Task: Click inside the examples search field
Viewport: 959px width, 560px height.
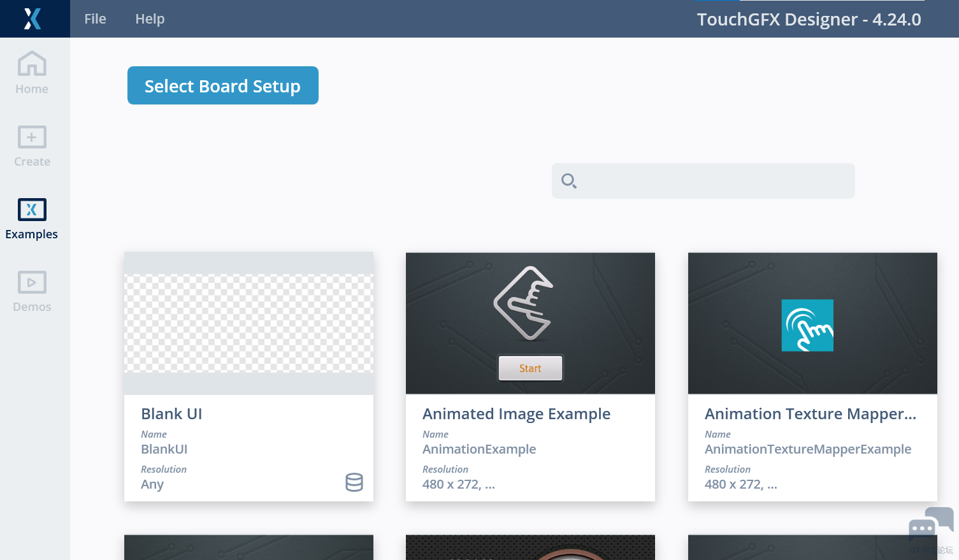Action: tap(703, 181)
